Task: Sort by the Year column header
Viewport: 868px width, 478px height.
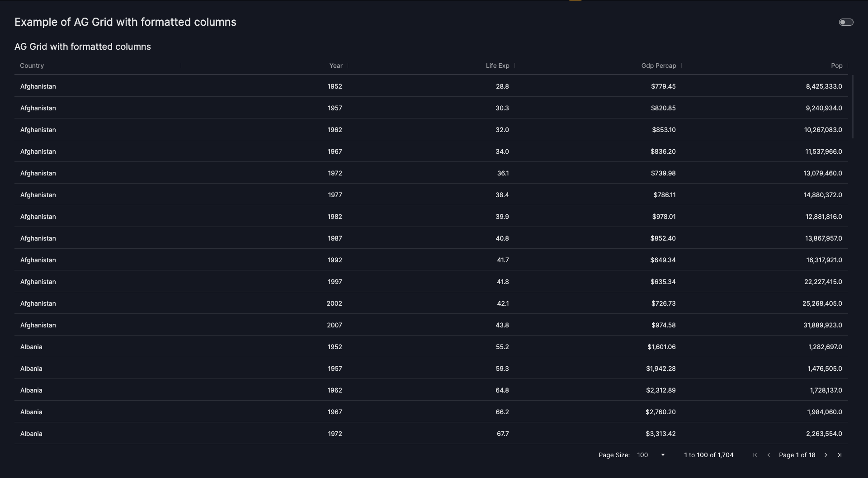Action: point(335,66)
